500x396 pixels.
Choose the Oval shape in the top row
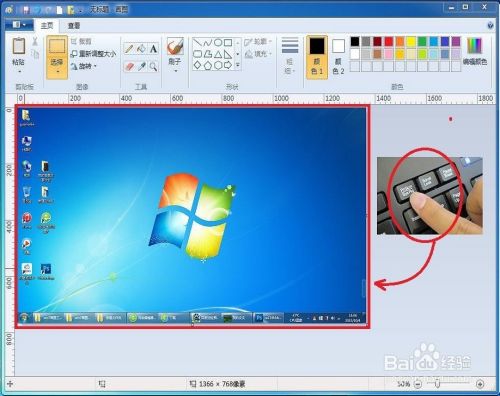click(x=218, y=43)
